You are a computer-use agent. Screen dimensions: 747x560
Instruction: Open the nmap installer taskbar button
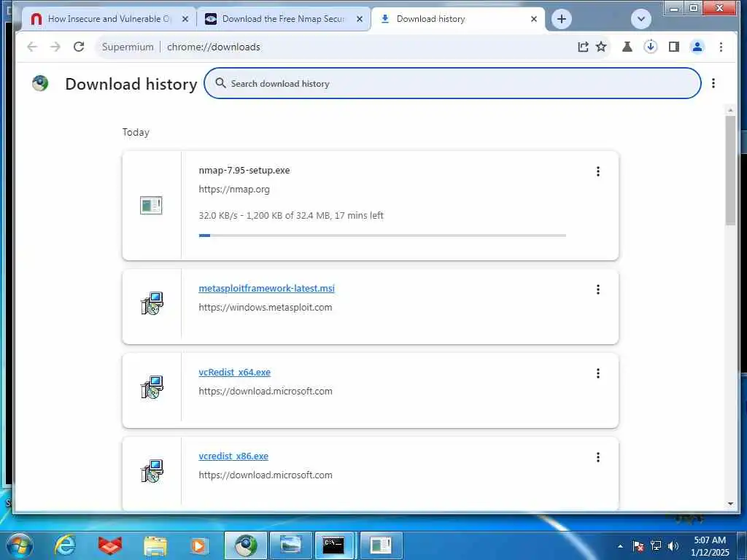(x=380, y=545)
